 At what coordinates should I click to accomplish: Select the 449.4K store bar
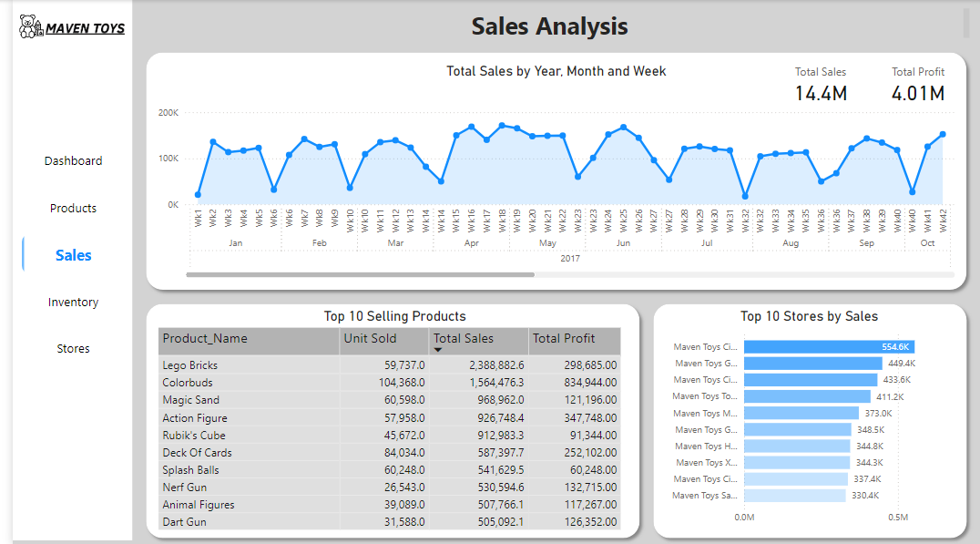point(812,364)
